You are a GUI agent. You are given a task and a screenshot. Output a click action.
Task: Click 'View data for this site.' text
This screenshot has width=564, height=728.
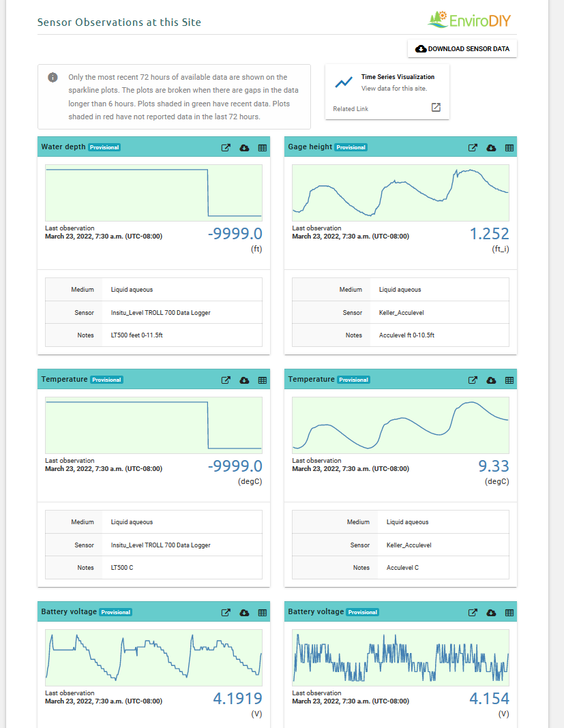click(394, 88)
